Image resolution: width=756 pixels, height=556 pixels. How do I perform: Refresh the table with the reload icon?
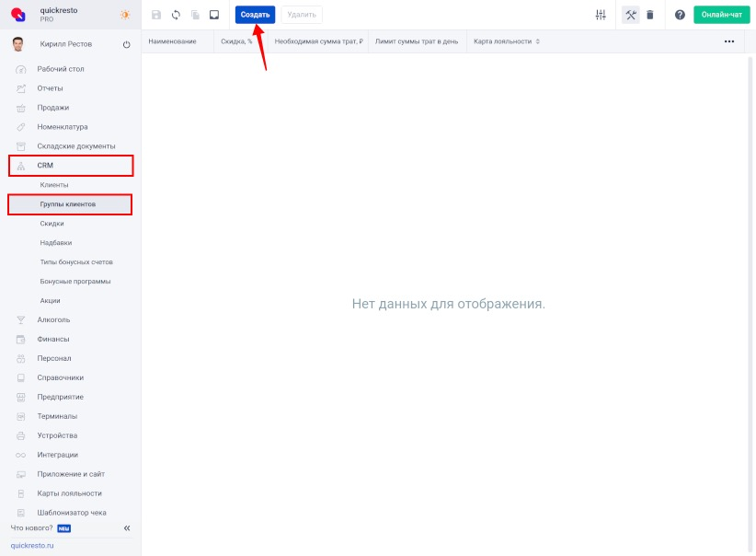pos(176,15)
